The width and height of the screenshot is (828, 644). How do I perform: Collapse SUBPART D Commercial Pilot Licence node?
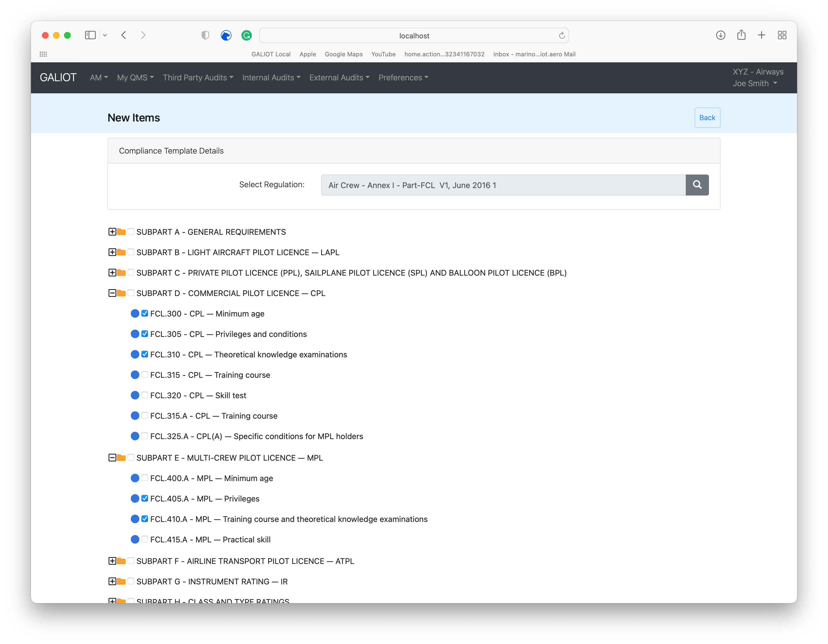click(112, 293)
